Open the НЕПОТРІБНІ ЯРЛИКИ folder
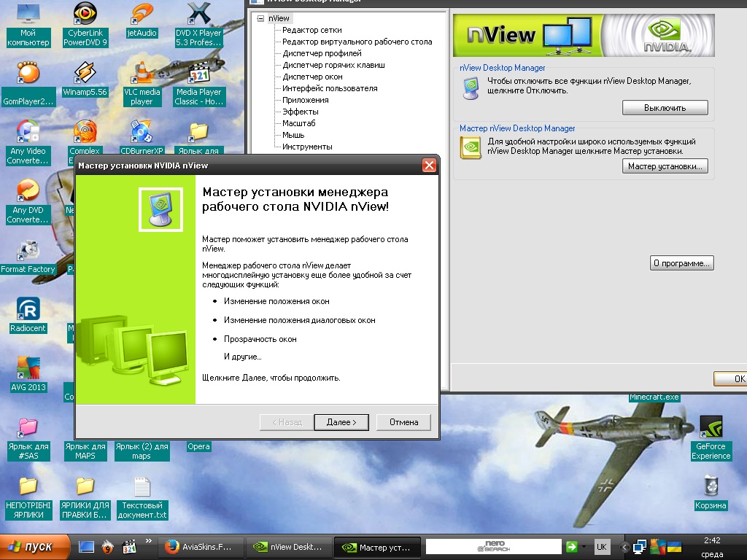747x560 pixels. pos(28,497)
